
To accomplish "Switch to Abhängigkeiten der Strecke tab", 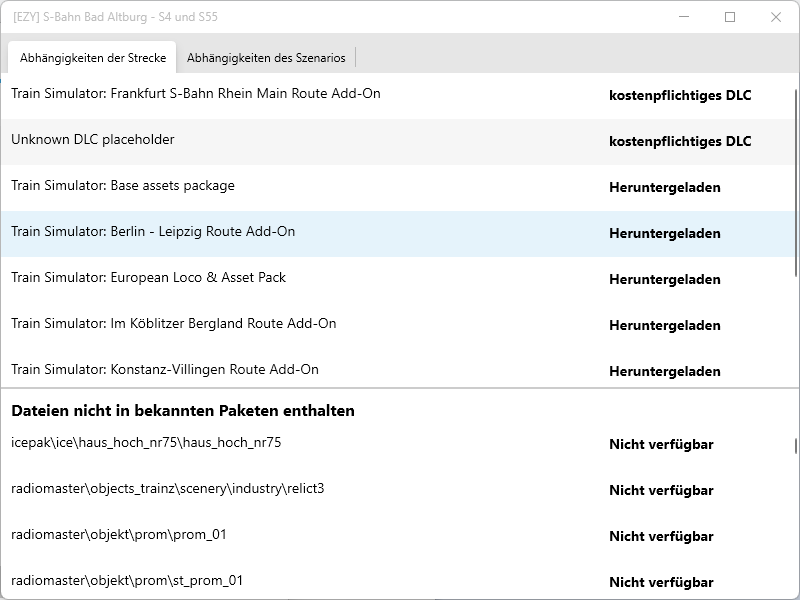I will click(x=91, y=58).
